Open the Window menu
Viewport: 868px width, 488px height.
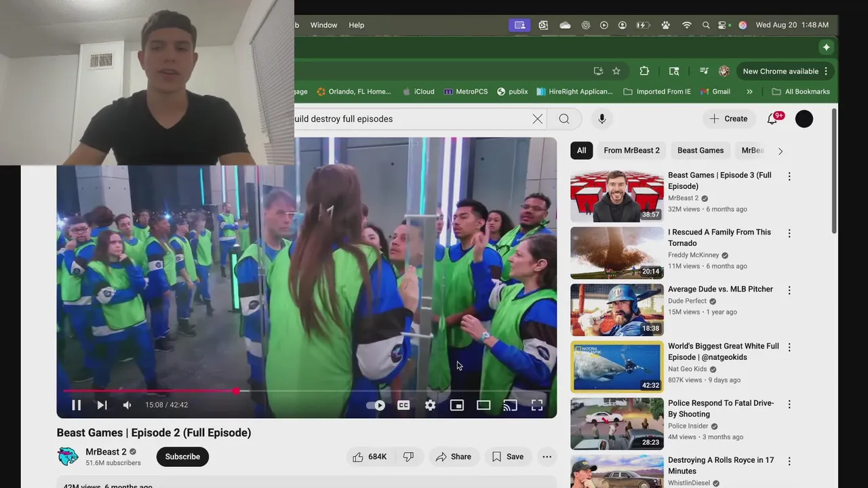(323, 25)
